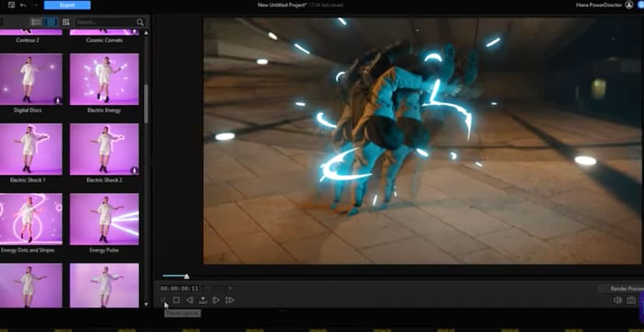This screenshot has height=332, width=644.
Task: Switch to list view of effects
Action: (37, 23)
